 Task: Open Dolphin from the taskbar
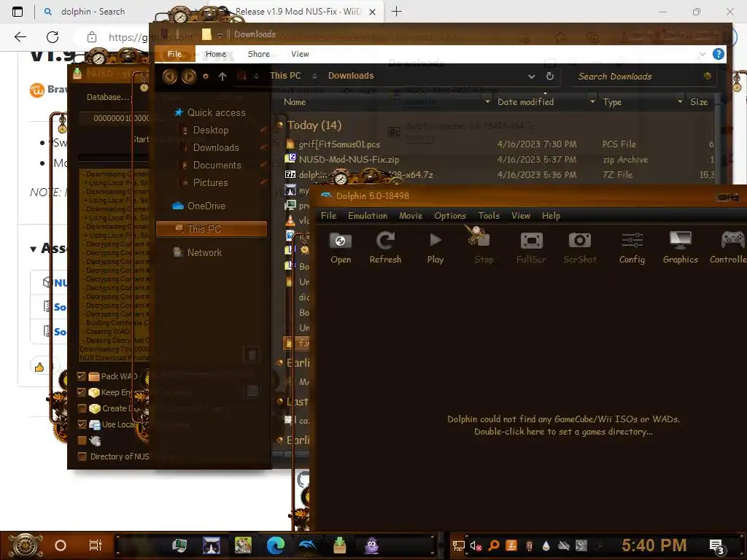[307, 545]
